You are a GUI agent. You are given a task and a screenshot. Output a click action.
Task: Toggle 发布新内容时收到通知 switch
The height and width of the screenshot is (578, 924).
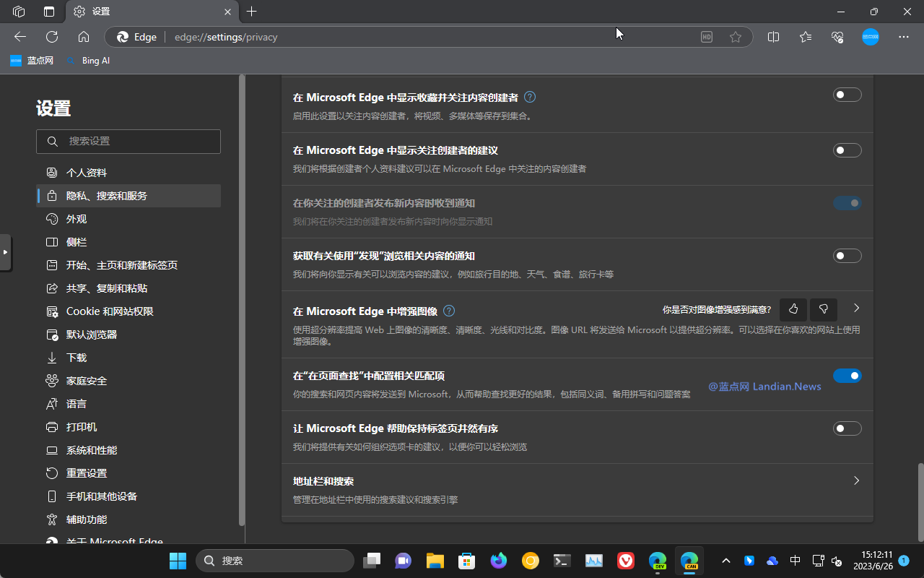point(847,203)
